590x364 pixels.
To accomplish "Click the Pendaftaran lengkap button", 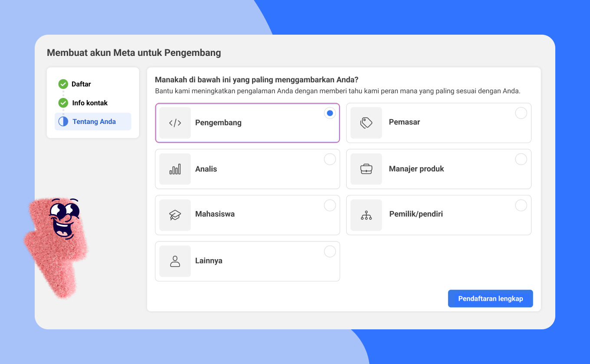I will pyautogui.click(x=490, y=299).
